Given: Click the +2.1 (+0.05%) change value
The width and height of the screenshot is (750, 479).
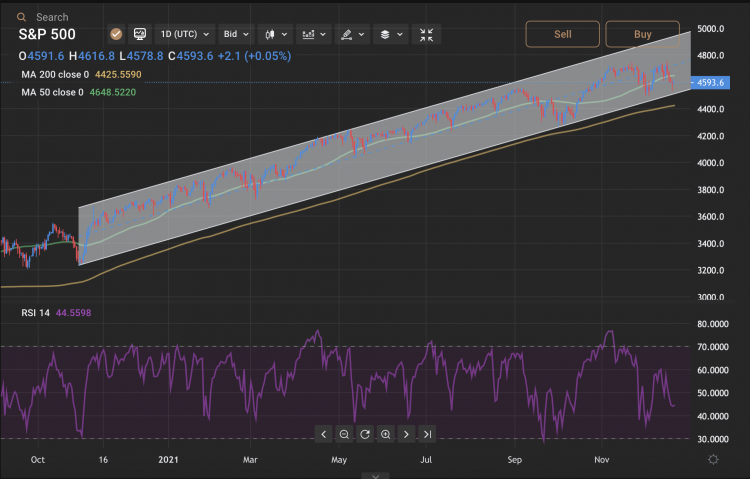Looking at the screenshot, I should point(254,56).
